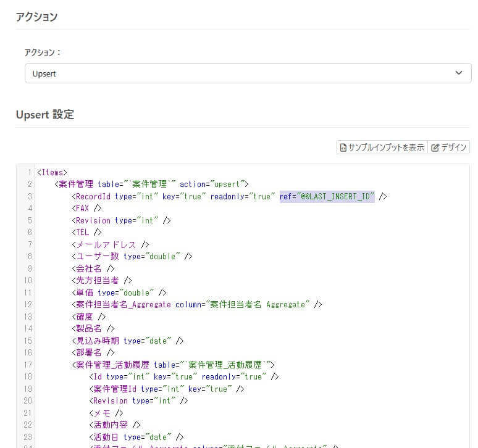Click the 見込み時期 type="date" line

128,341
